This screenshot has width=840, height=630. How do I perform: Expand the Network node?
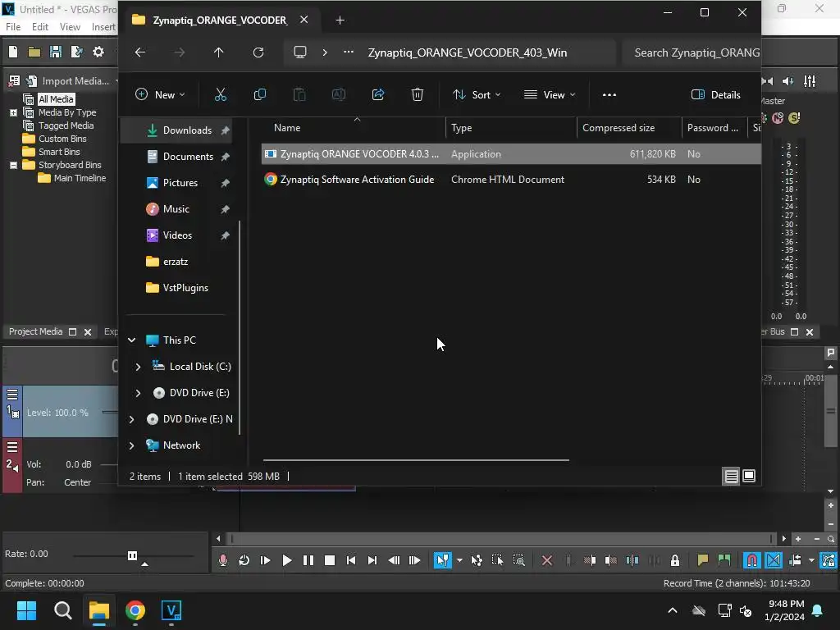[x=132, y=445]
